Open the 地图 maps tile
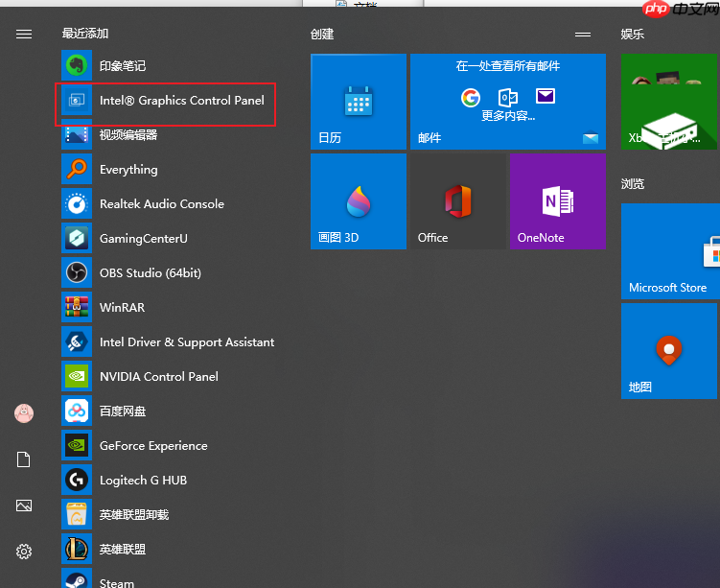This screenshot has width=720, height=588. pyautogui.click(x=669, y=351)
